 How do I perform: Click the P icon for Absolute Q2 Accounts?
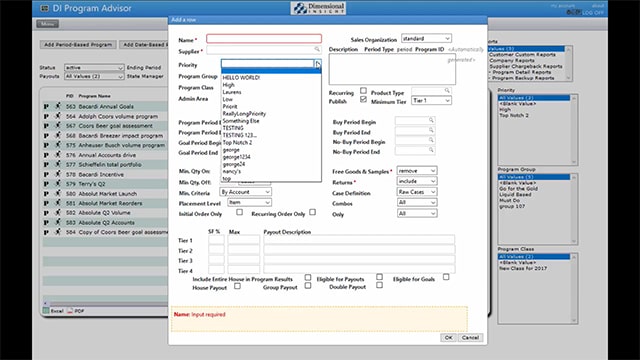[46, 222]
